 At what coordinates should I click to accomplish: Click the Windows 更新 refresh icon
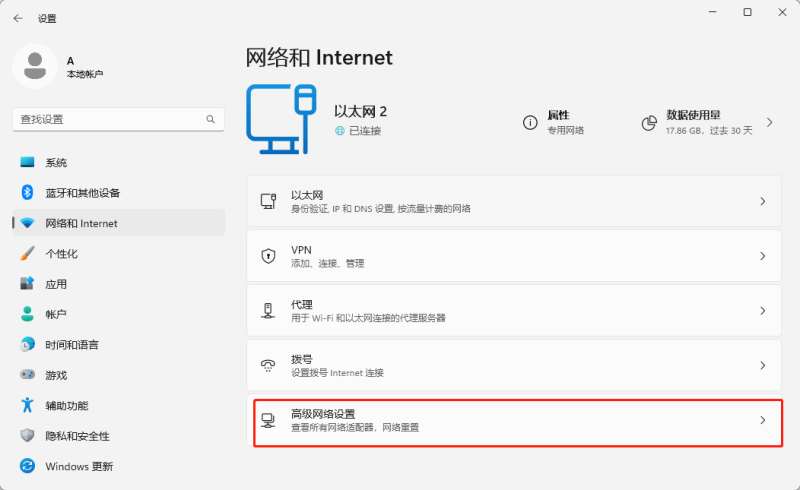click(27, 466)
